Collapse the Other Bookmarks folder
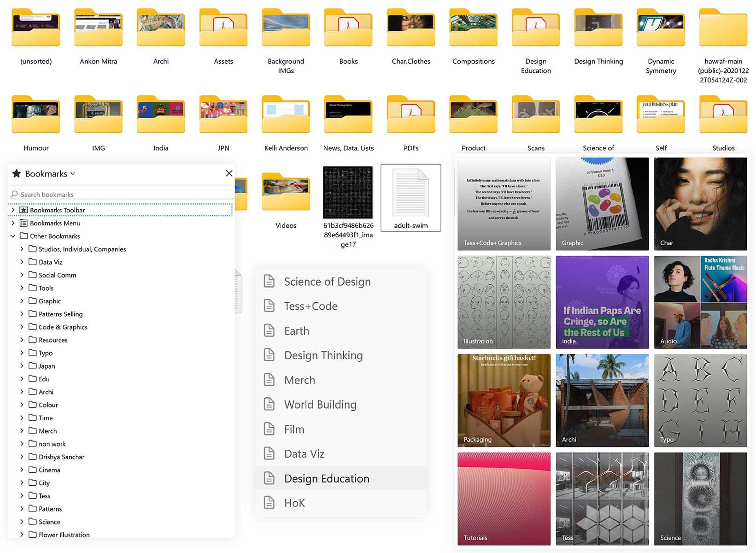The image size is (756, 553). click(x=13, y=236)
